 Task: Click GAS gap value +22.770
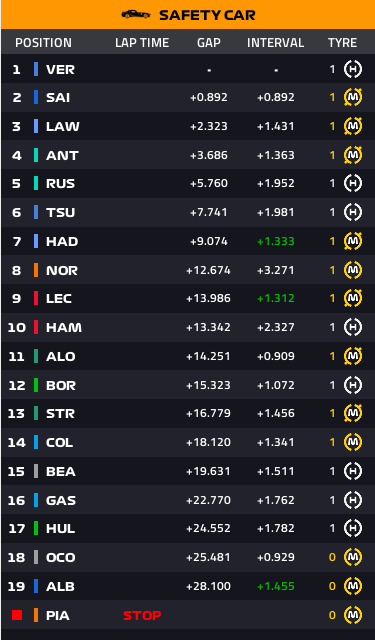point(209,500)
